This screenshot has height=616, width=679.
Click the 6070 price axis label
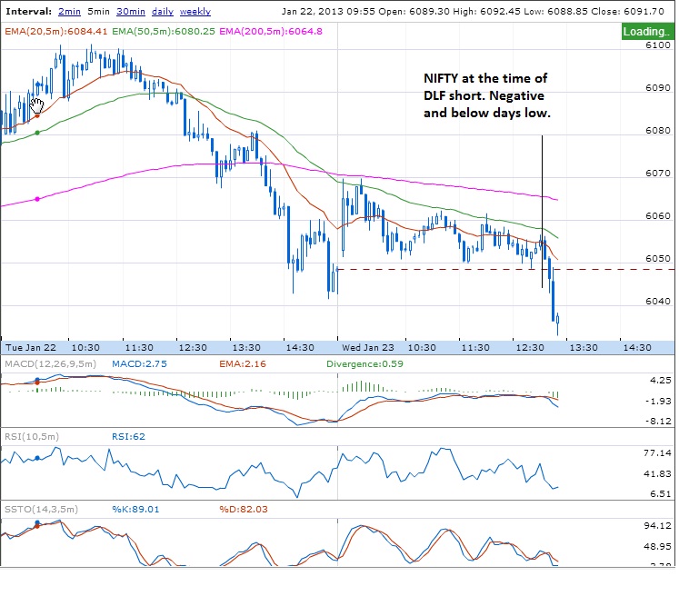click(x=658, y=174)
